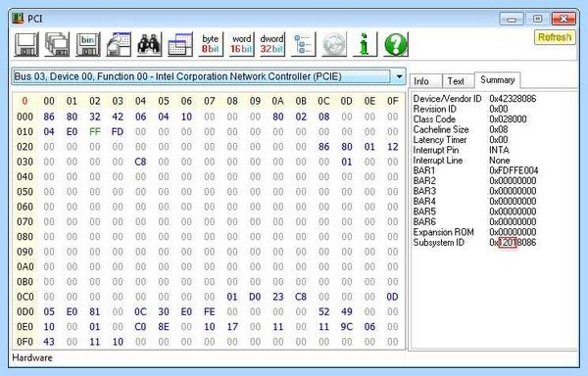Click Interrupt Pin value INTA

499,150
